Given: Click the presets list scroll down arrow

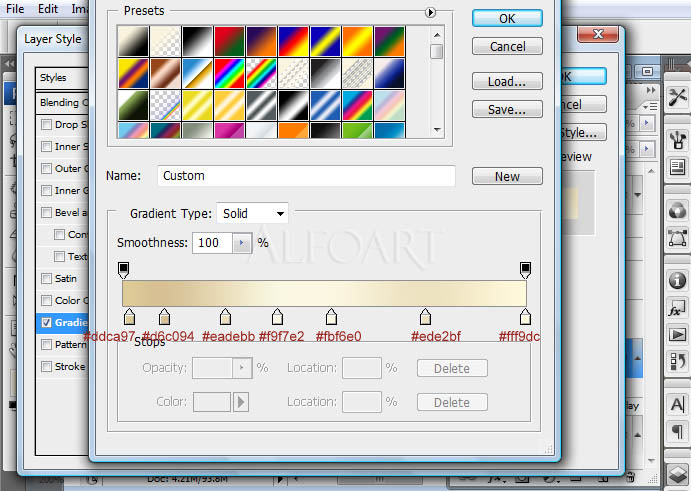Looking at the screenshot, I should pos(437,130).
